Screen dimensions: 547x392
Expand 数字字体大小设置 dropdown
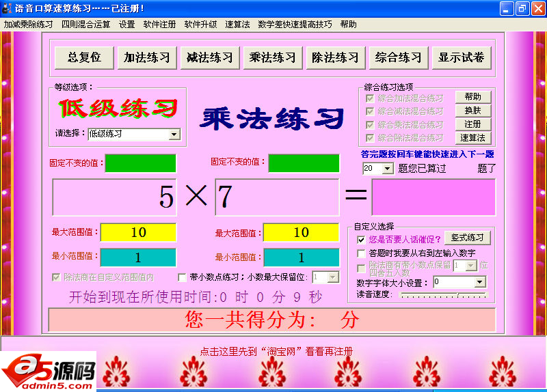(x=480, y=282)
